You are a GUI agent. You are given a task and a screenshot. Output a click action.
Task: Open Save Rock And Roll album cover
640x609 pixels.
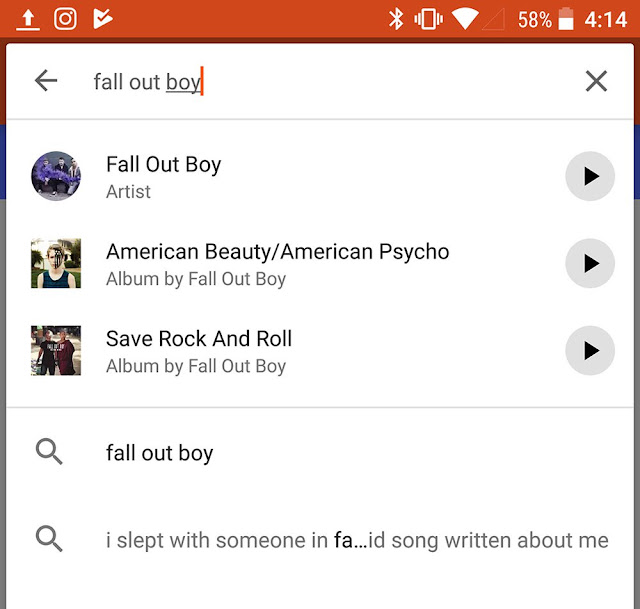click(x=56, y=350)
